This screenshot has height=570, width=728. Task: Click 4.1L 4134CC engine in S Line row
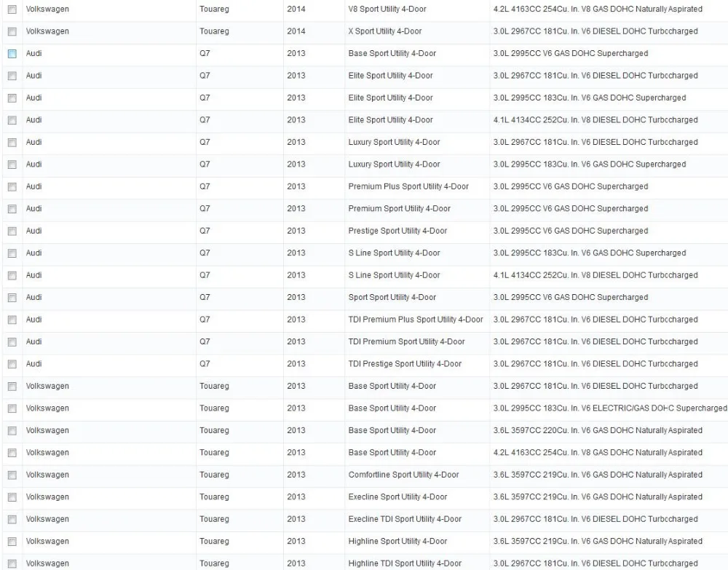596,274
